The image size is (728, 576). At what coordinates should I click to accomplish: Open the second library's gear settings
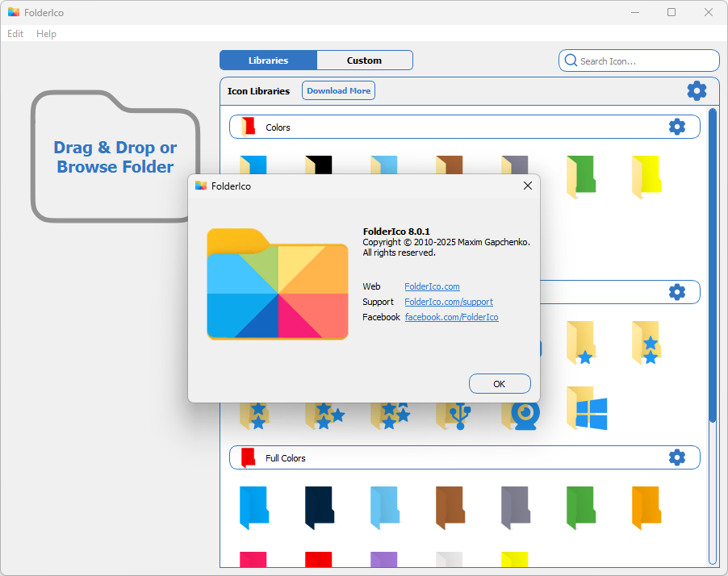pos(677,292)
